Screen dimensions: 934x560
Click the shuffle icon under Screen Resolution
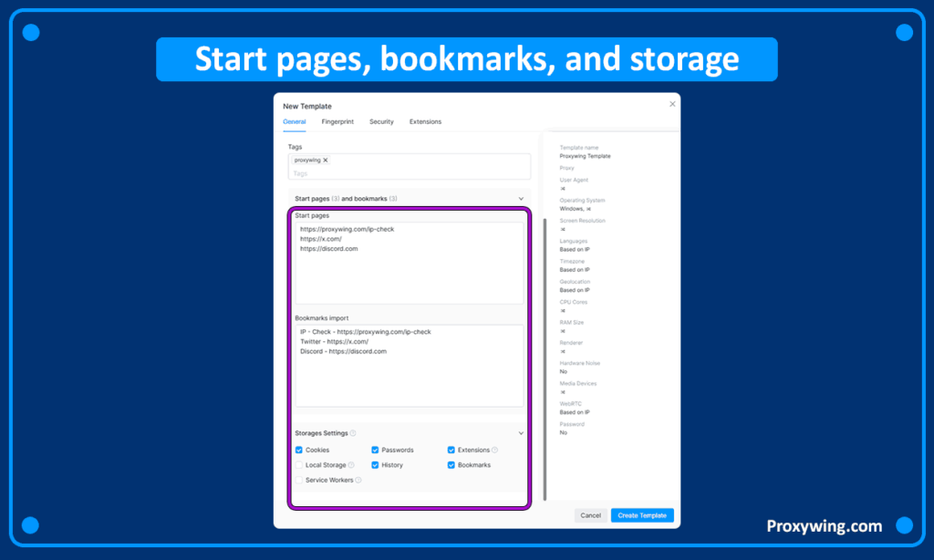(563, 229)
